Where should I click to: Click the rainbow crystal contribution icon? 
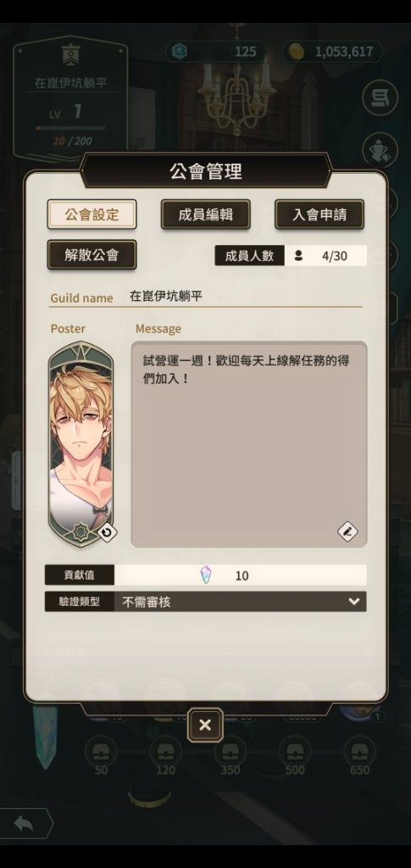(x=206, y=576)
